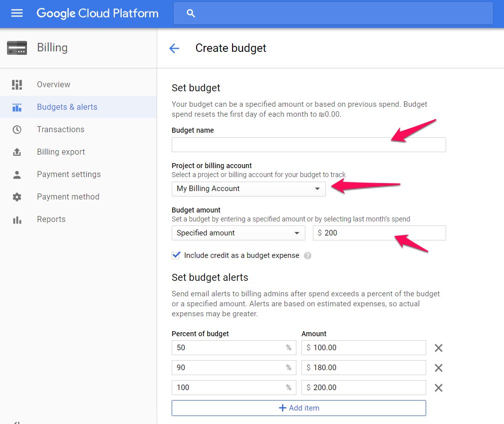This screenshot has height=424, width=504.
Task: Go back using the left arrow
Action: tap(174, 48)
